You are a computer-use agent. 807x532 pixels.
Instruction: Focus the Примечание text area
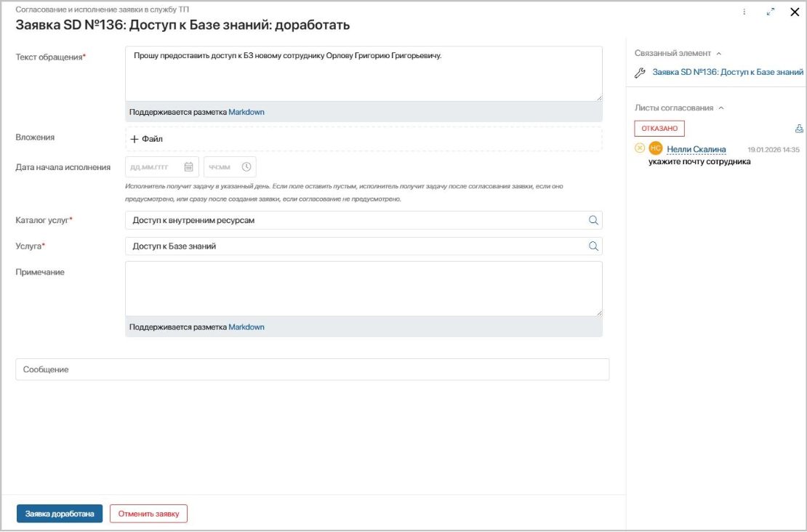[x=364, y=289]
